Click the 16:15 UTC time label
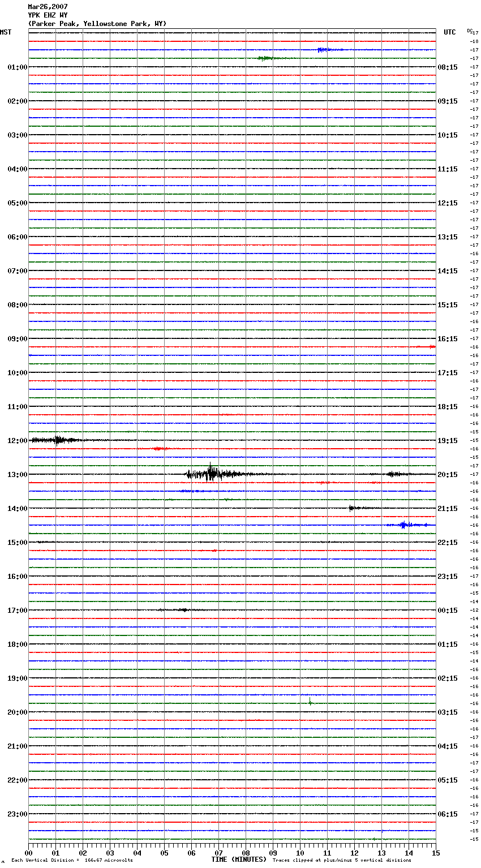The height and width of the screenshot is (868, 481). pos(448,339)
